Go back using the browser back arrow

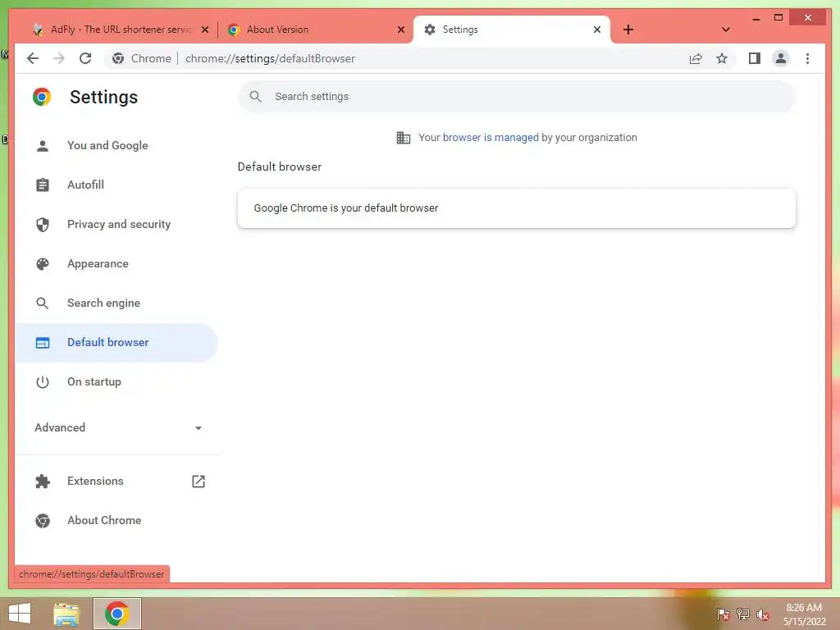(x=33, y=58)
